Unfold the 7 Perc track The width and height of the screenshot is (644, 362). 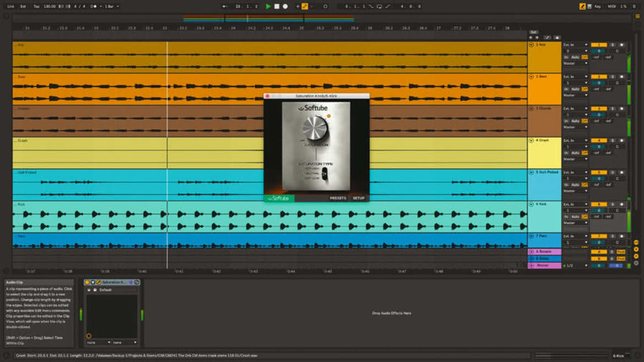click(531, 236)
